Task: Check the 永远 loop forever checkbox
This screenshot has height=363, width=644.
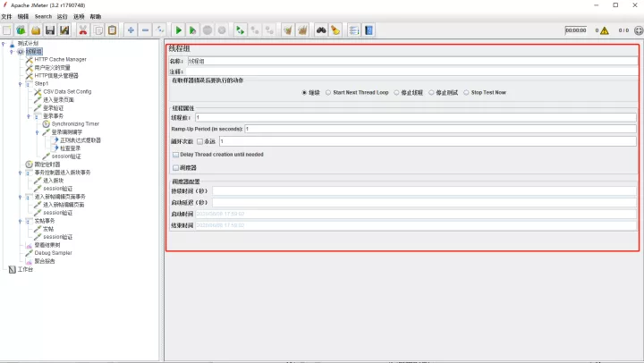Action: click(200, 141)
